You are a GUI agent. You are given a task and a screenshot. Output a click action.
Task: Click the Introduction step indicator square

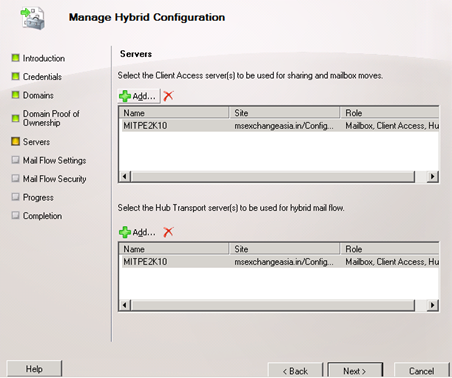(x=15, y=58)
